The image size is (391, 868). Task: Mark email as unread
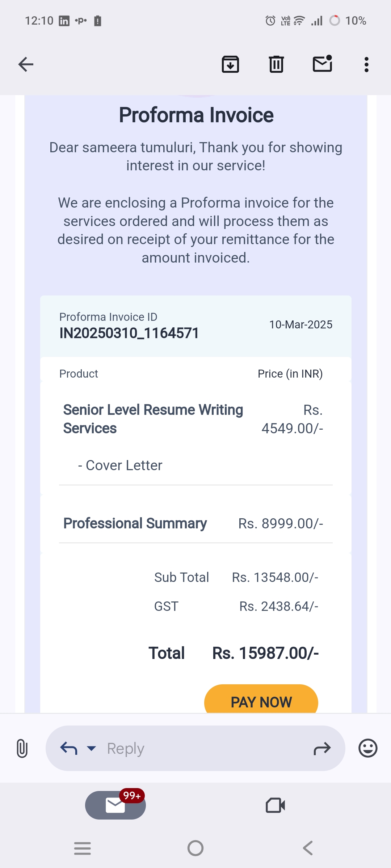tap(322, 64)
